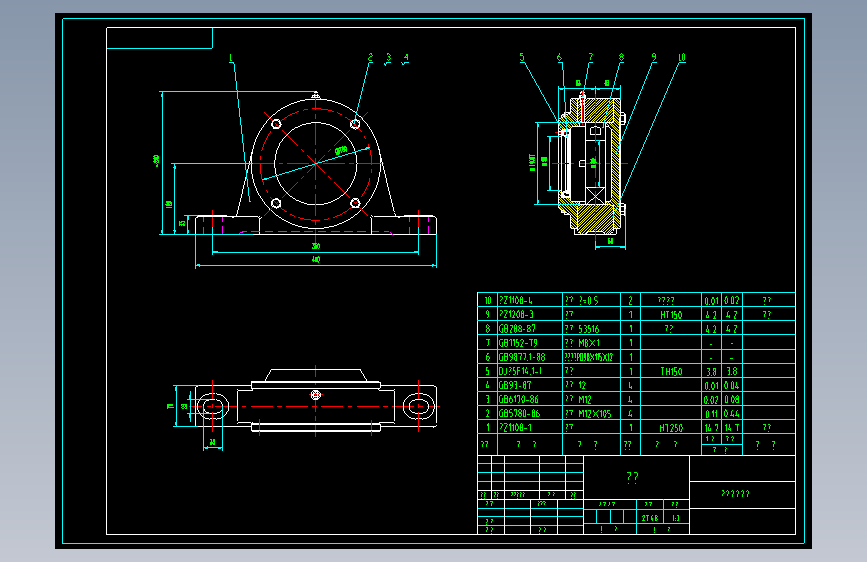867x562 pixels.
Task: Click balloon number 2 above front view
Action: pos(370,58)
